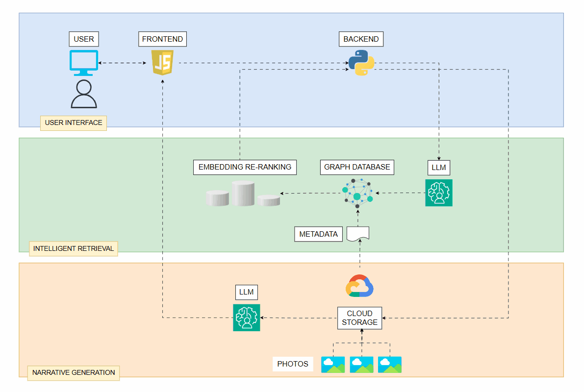Select the metadata document shape icon
584x392 pixels.
pyautogui.click(x=358, y=234)
